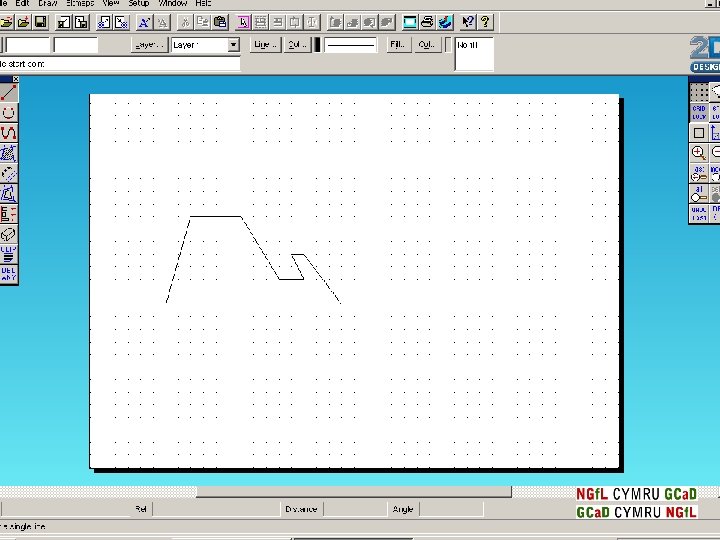Toggle the grid dots display button
720x540 pixels.
[699, 92]
